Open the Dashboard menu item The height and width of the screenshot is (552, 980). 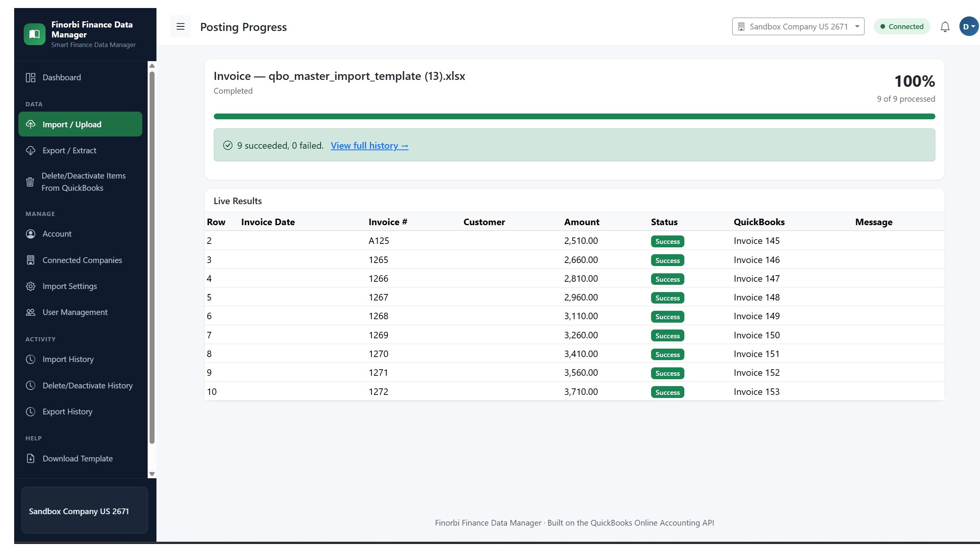point(80,78)
